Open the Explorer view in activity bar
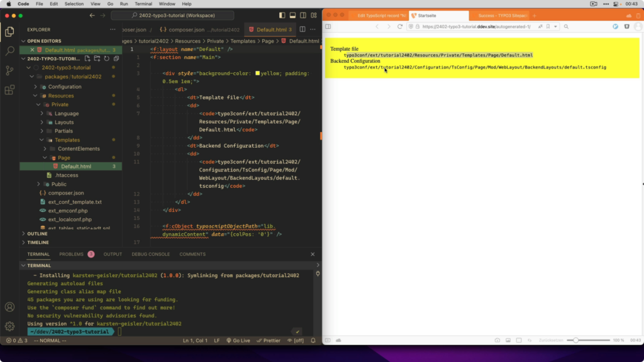The image size is (644, 362). (x=9, y=31)
